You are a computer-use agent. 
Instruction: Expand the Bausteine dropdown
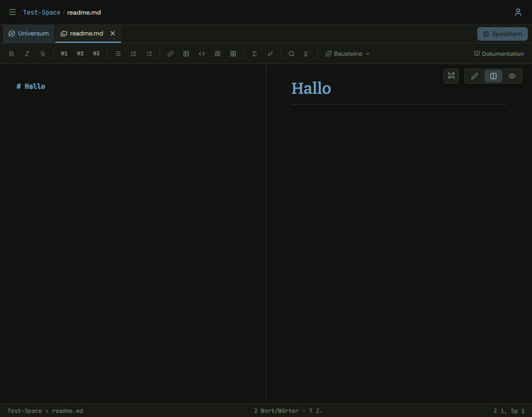[x=347, y=54]
